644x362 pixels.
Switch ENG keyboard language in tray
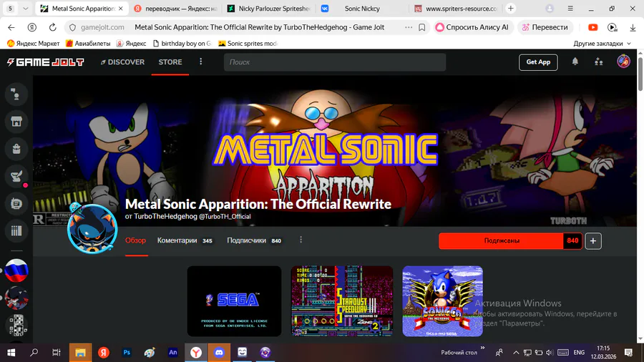[x=579, y=353]
